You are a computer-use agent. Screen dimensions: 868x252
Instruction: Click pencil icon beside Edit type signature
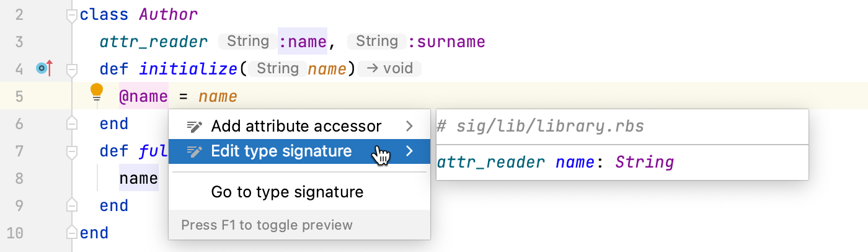(195, 151)
